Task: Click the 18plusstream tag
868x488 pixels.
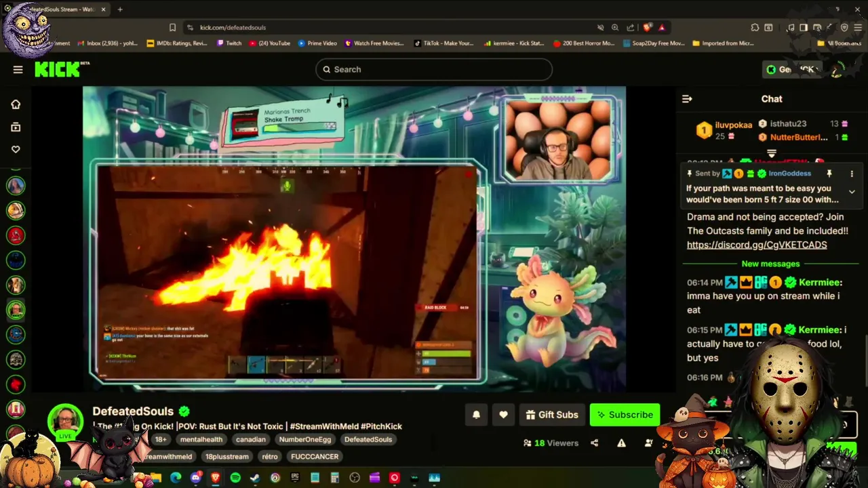Action: click(227, 456)
